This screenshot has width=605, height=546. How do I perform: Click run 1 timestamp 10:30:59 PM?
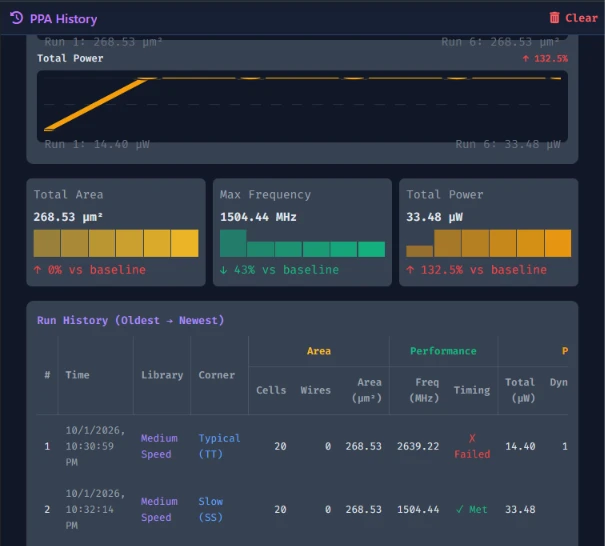click(95, 446)
